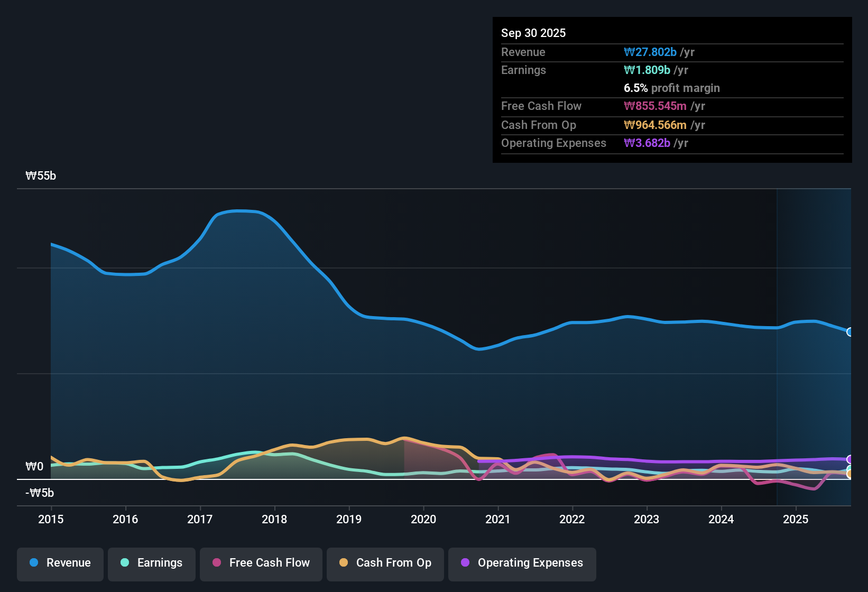Image resolution: width=868 pixels, height=592 pixels.
Task: Click the pink Free Cash Flow dot
Action: click(217, 562)
